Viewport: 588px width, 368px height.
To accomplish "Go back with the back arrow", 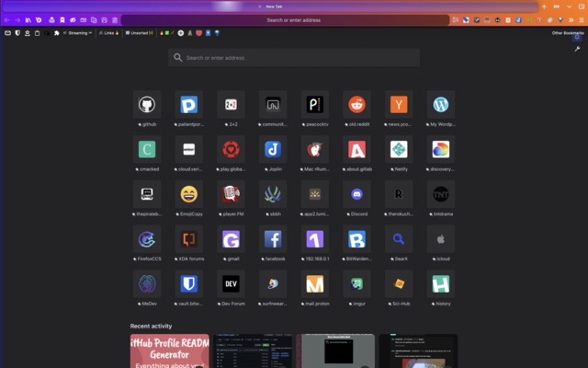I will click(x=6, y=20).
